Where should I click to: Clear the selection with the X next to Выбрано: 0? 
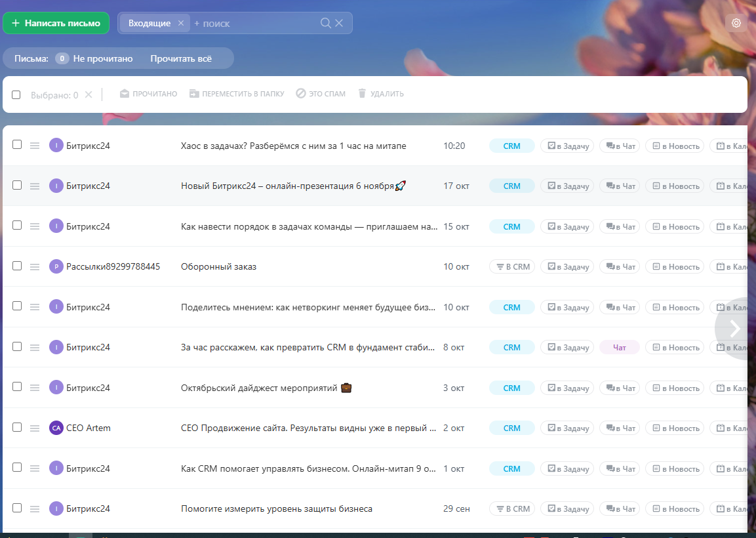coord(89,94)
